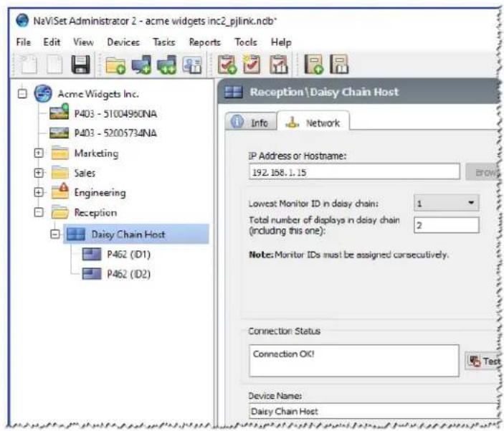This screenshot has width=504, height=431.
Task: Collapse the Reception group
Action: (39, 212)
